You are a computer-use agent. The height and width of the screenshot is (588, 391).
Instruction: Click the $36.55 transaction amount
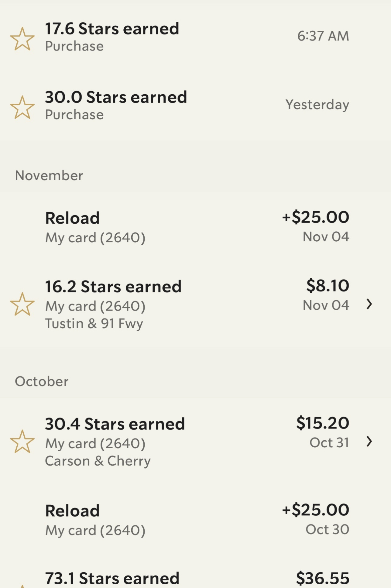tap(322, 578)
